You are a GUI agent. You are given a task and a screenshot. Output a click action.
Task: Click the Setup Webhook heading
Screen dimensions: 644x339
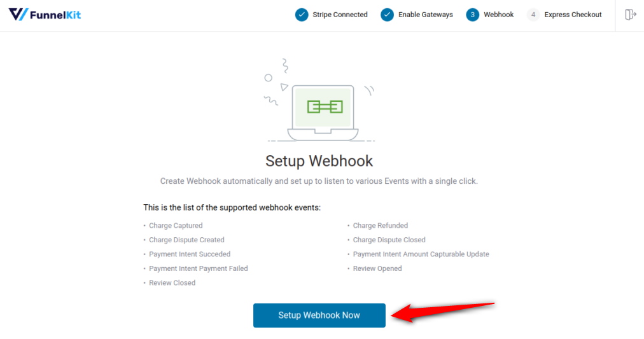tap(319, 161)
